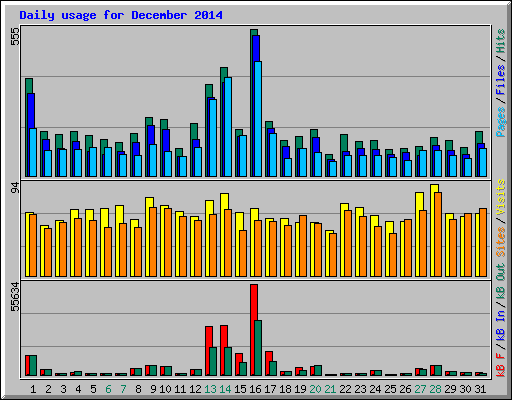Viewport: 512px width, 400px height.
Task: Click the "55634" y-axis label of the bottom chart
Action: pos(15,296)
